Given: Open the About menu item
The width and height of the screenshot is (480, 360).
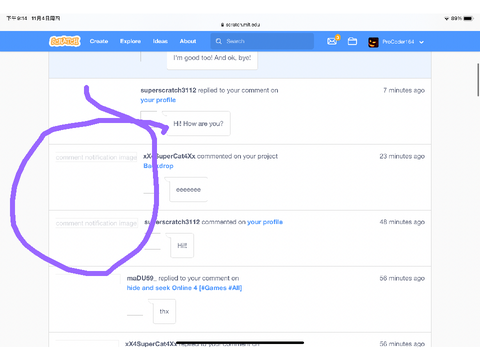Looking at the screenshot, I should [188, 41].
